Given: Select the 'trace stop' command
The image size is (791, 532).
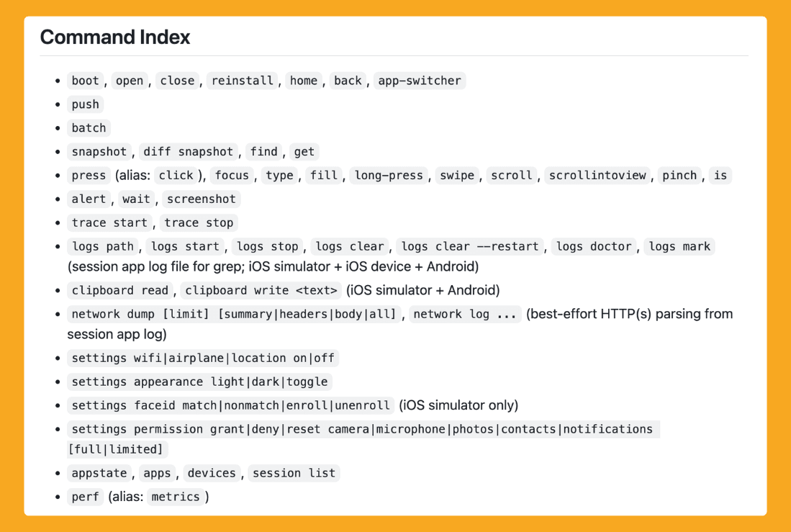Looking at the screenshot, I should click(x=199, y=223).
